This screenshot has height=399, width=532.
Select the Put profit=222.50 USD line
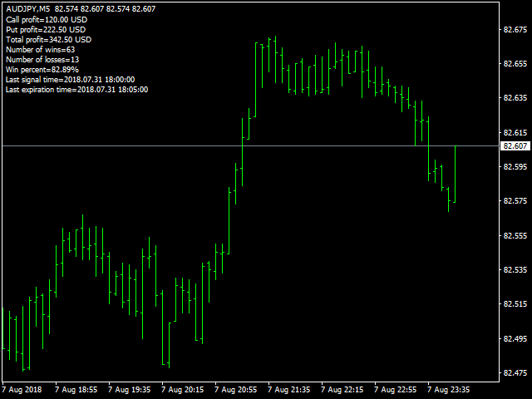(46, 30)
